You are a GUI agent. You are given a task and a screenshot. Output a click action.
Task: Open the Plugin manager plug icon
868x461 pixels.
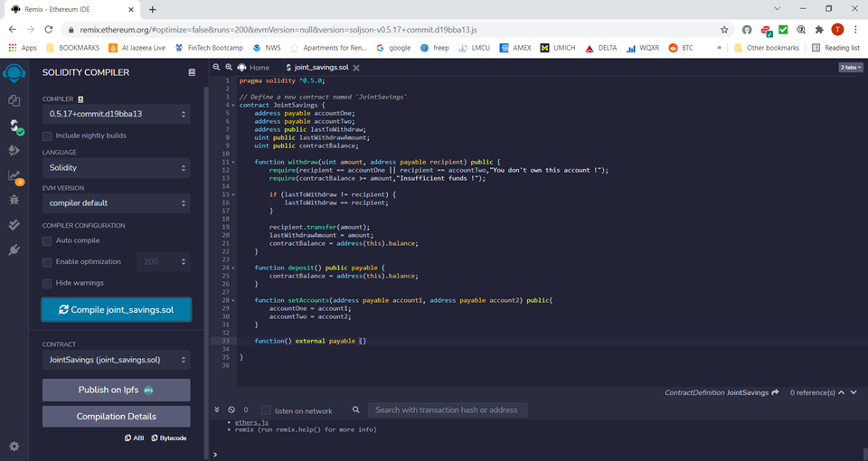point(14,249)
